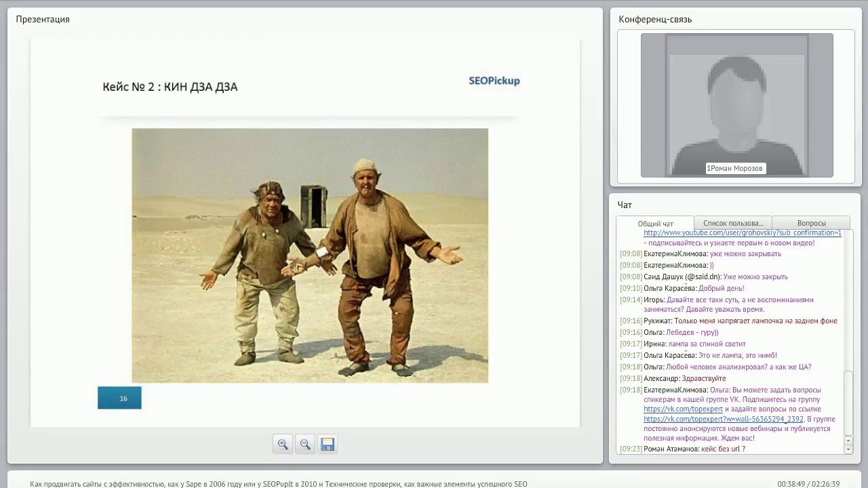Click the Конференц-связь panel header
Image resolution: width=868 pixels, height=488 pixels.
pyautogui.click(x=655, y=19)
